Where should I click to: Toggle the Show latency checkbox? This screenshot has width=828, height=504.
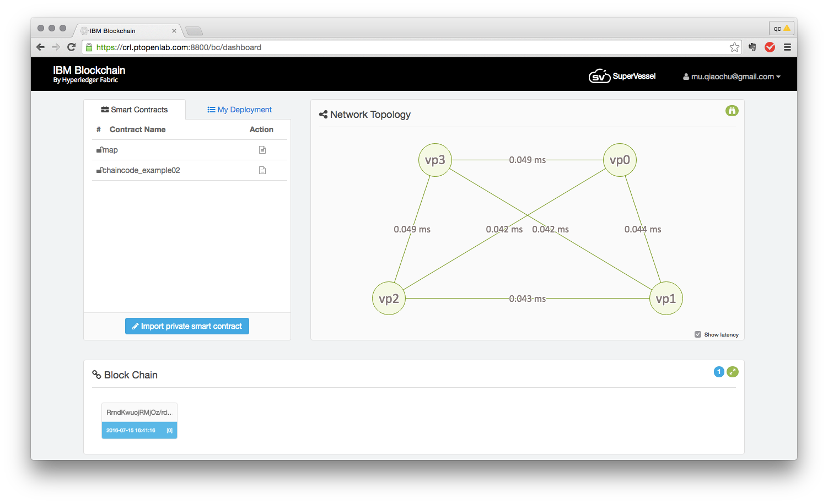(698, 334)
